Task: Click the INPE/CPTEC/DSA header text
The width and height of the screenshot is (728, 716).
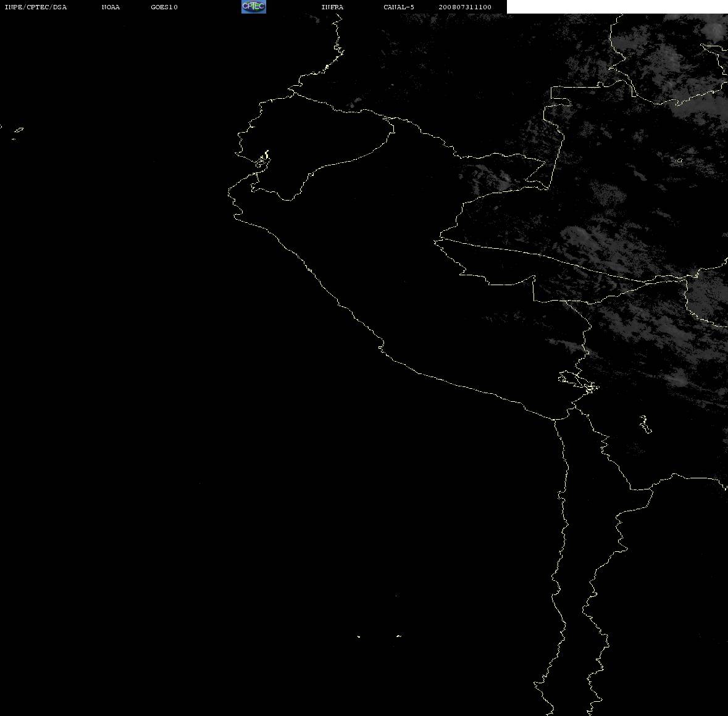Action: [x=36, y=7]
